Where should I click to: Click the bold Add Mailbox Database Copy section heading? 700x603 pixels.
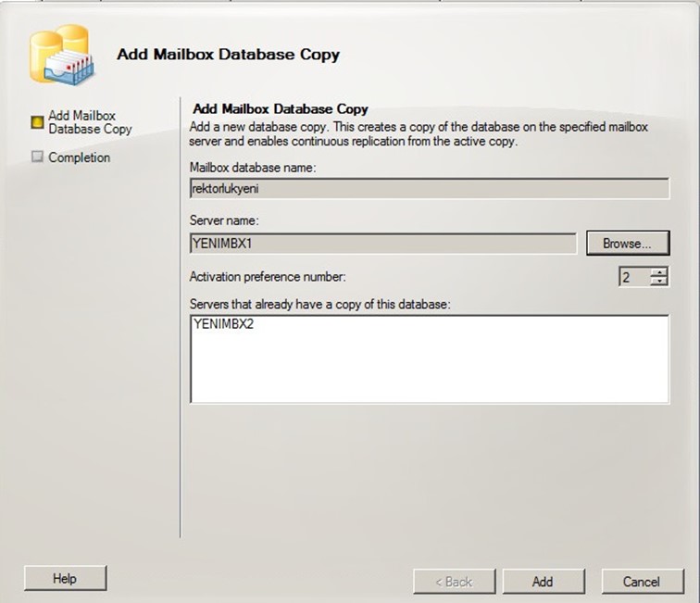[281, 109]
